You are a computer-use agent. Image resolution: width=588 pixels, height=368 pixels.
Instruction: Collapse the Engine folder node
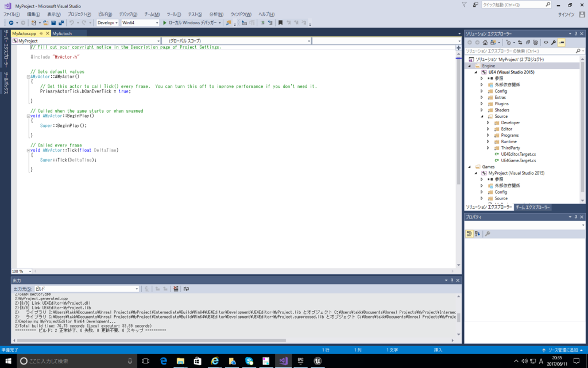click(x=470, y=66)
